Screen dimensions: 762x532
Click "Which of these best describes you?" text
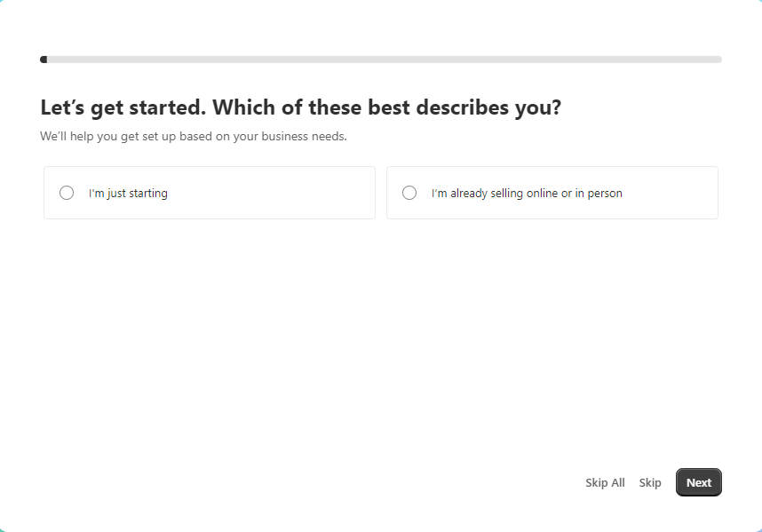[387, 108]
